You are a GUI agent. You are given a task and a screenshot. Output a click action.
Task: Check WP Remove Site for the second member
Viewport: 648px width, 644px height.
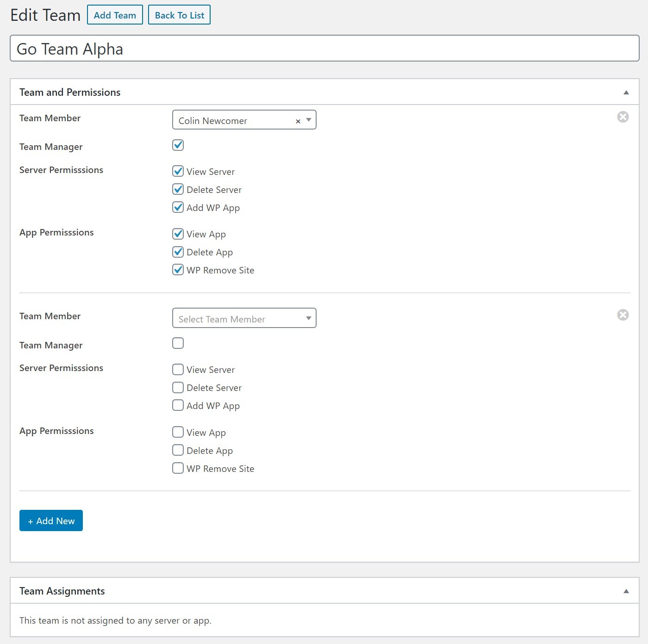tap(178, 468)
